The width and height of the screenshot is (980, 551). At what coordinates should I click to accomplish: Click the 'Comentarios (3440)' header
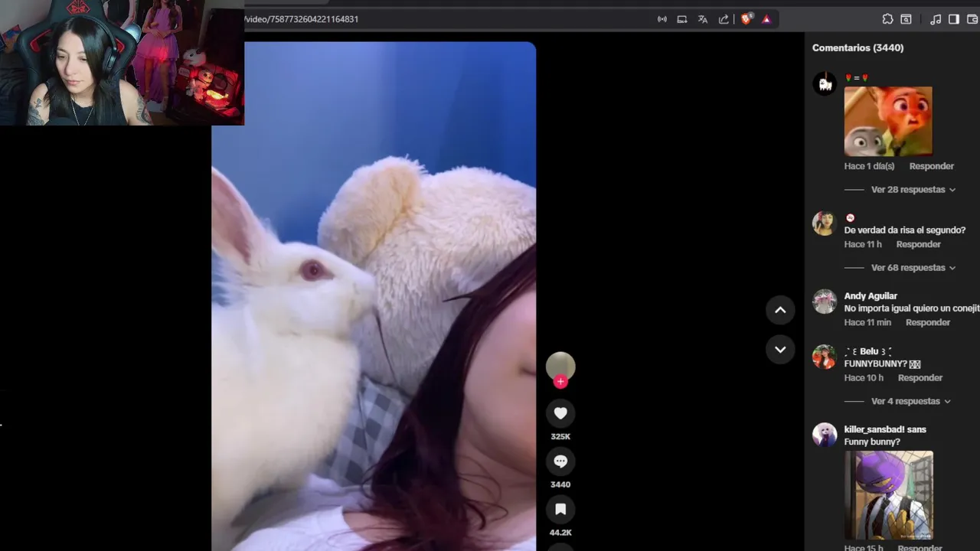857,47
